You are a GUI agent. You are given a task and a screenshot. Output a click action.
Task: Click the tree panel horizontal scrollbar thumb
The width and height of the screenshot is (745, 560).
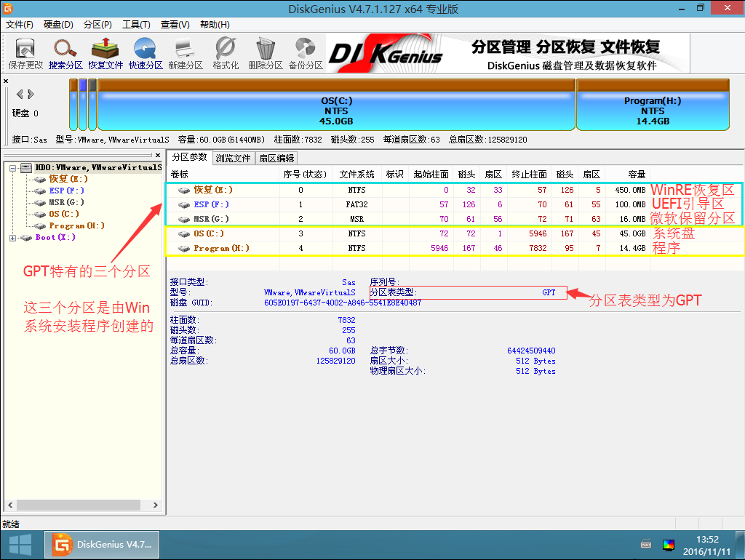click(79, 505)
